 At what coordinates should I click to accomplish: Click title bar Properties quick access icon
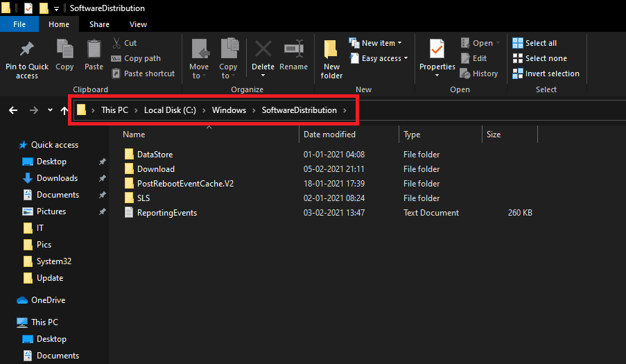[x=28, y=8]
